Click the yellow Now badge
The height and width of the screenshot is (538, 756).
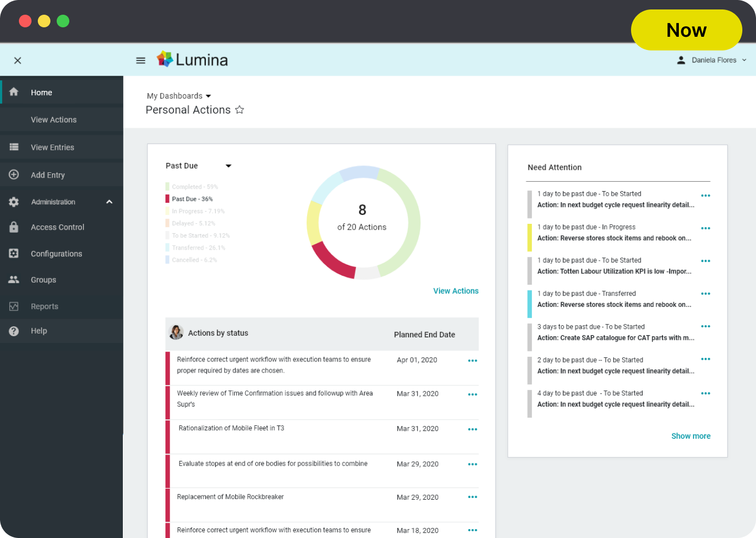(x=686, y=30)
